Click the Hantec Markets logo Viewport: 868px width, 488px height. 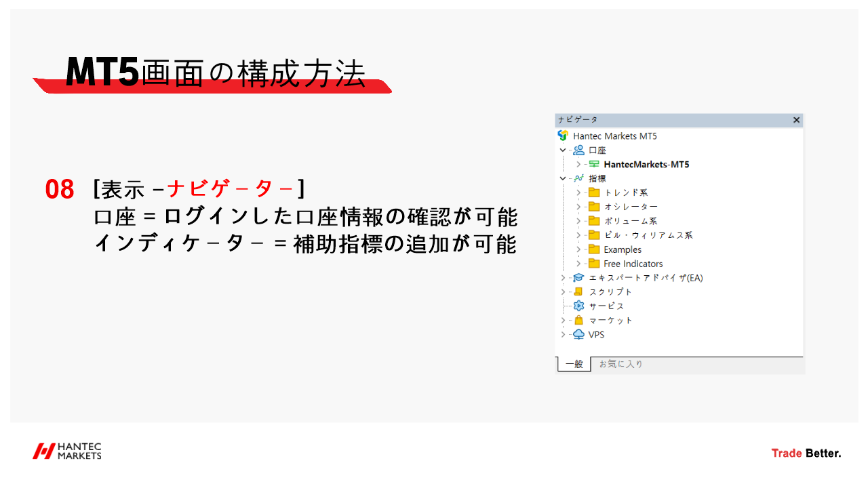(68, 451)
